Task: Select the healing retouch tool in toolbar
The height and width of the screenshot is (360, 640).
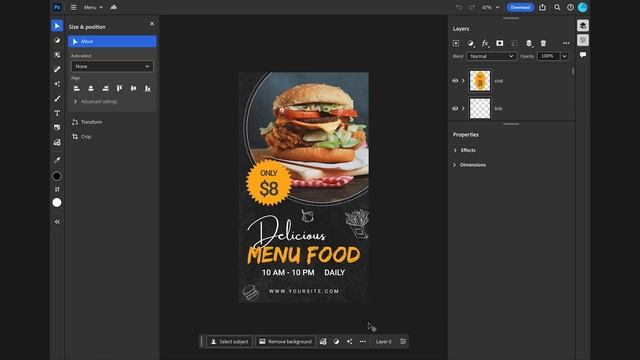Action: coord(57,69)
